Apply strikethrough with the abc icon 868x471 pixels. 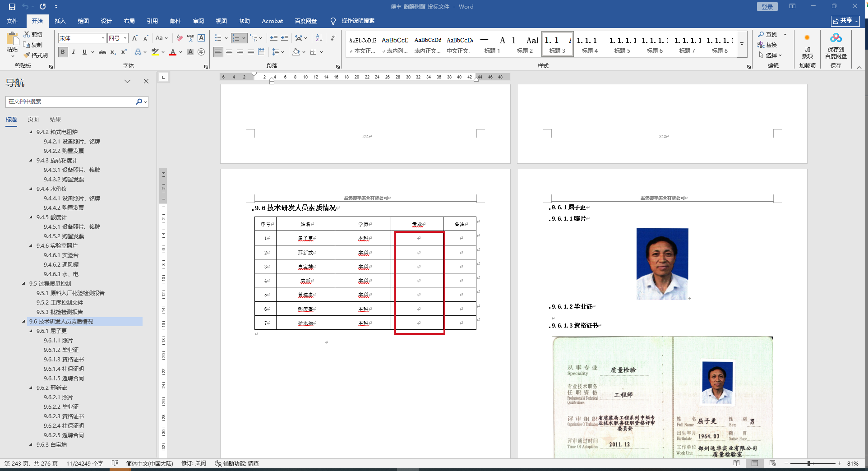[102, 52]
